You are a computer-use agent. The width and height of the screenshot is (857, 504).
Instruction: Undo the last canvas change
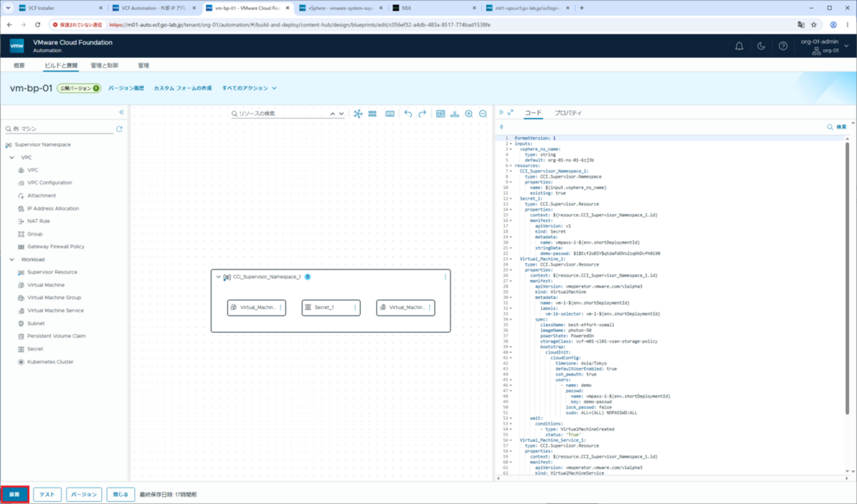tap(408, 114)
